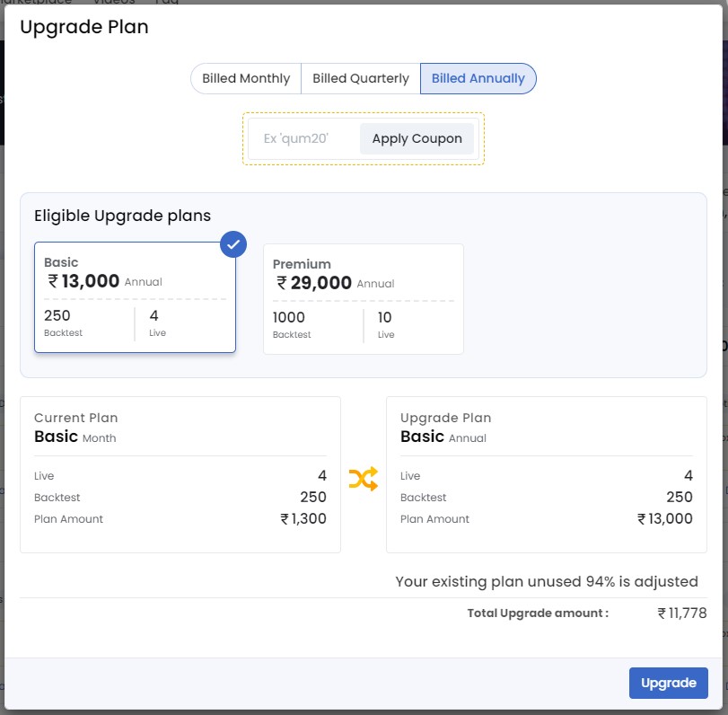The height and width of the screenshot is (715, 728).
Task: Click the yellow shuffle arrows icon
Action: click(x=363, y=479)
